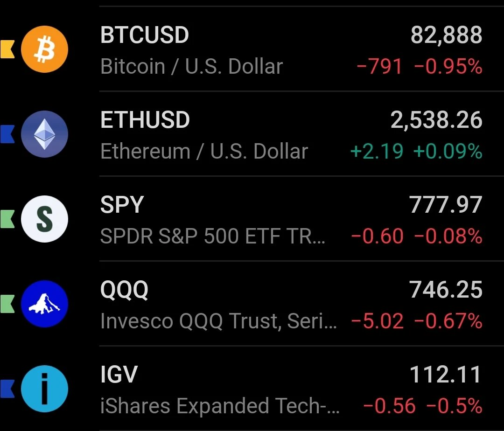Tap Ethereum price 2,538.26
Screen dimensions: 504x431
436,120
